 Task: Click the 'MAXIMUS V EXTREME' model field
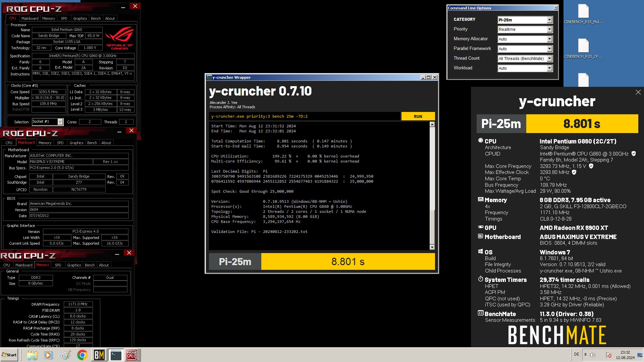(61, 162)
